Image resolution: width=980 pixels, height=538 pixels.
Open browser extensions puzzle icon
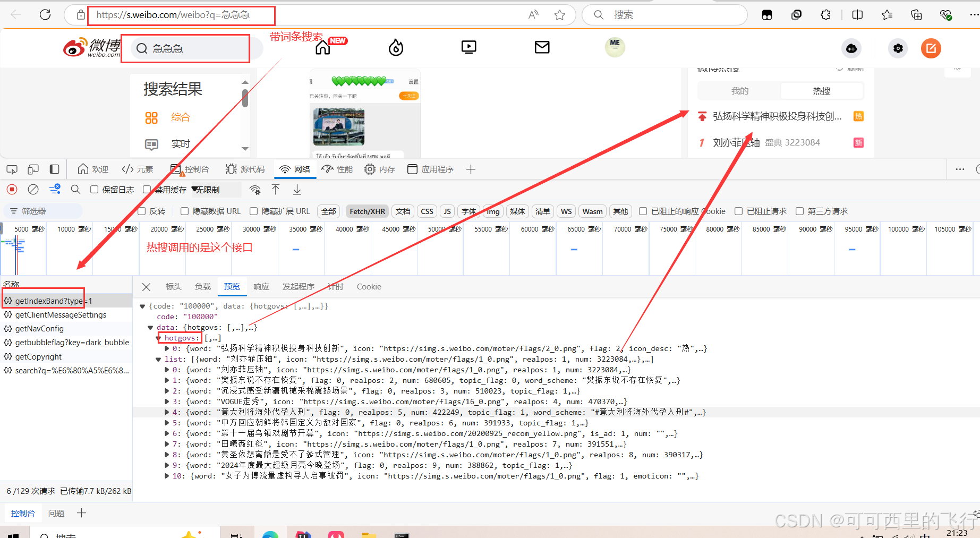[x=825, y=15]
